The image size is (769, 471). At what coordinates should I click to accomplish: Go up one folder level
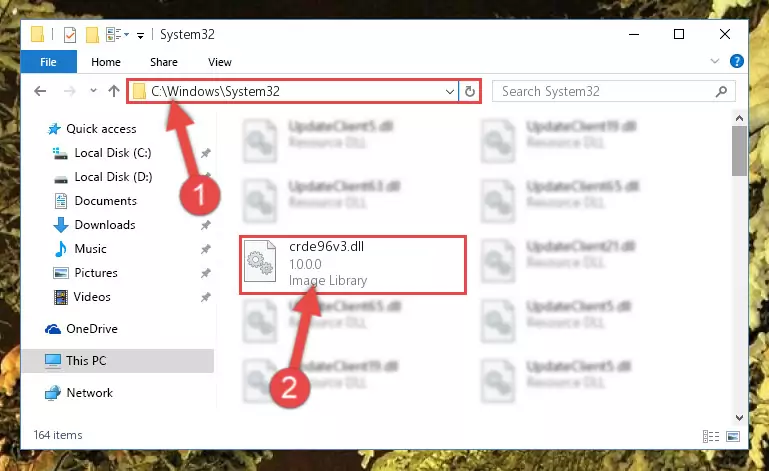114,91
